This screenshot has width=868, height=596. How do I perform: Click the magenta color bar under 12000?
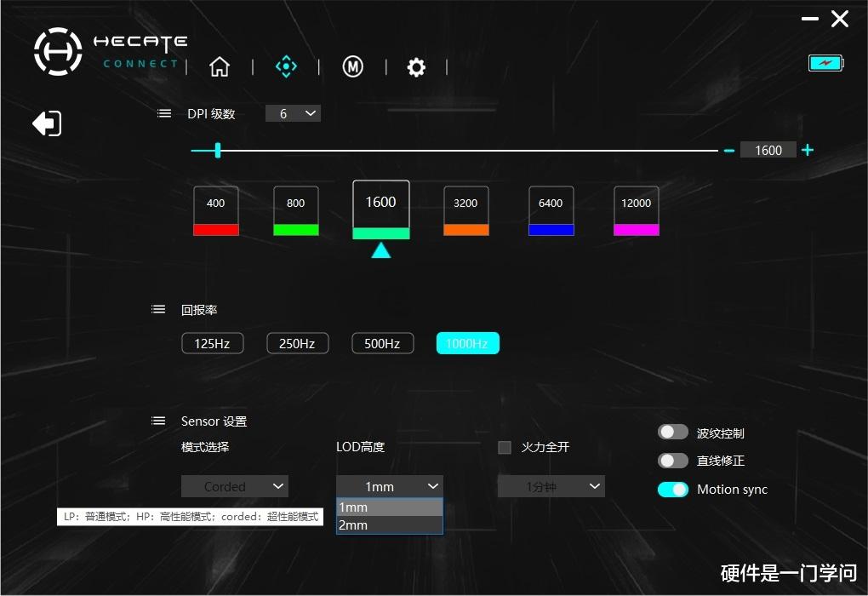click(x=636, y=230)
